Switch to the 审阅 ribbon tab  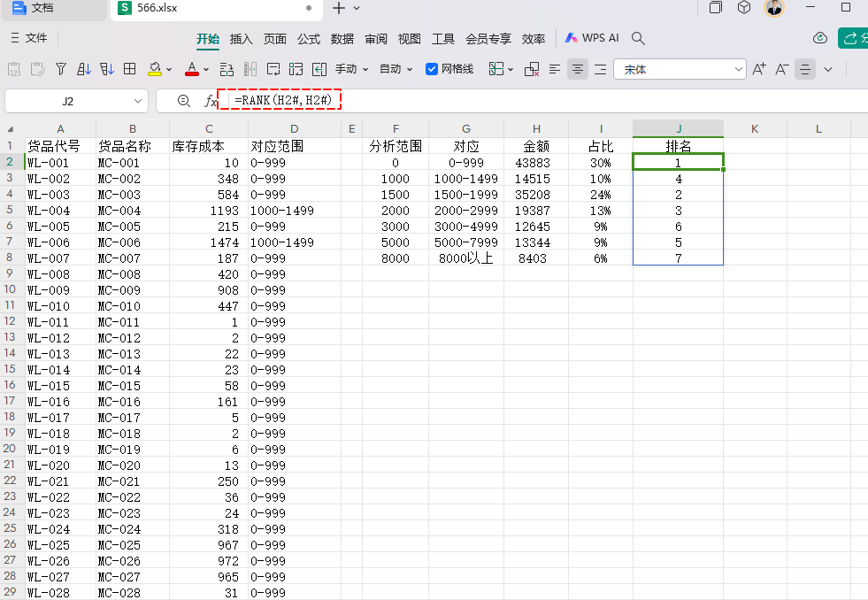click(x=376, y=39)
